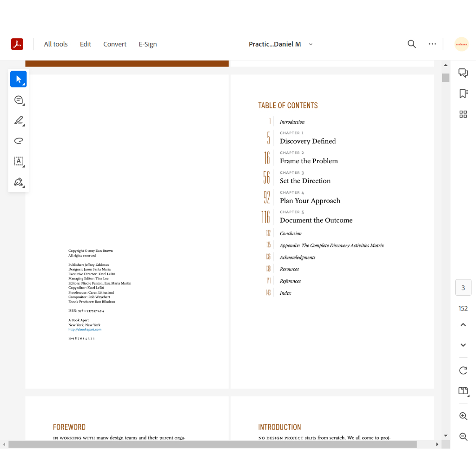Viewport: 476px width, 476px height.
Task: Select the fill and sign pen tool
Action: [19, 182]
